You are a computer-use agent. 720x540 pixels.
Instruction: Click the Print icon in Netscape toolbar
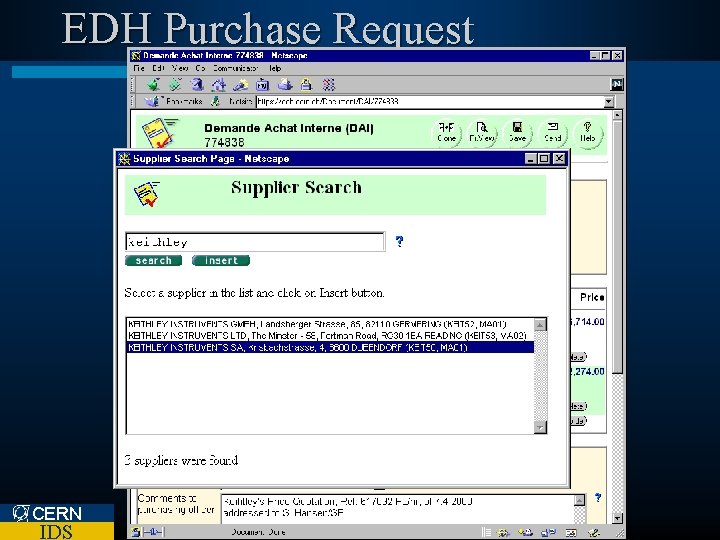click(285, 84)
